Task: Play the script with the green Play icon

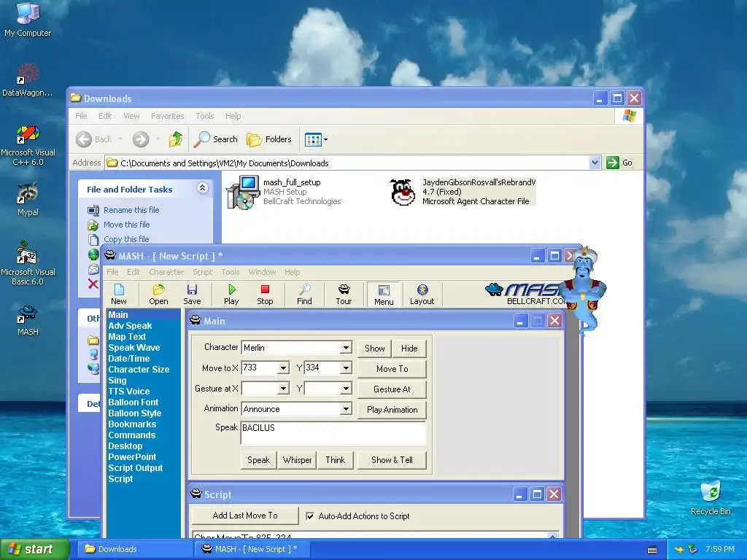Action: tap(231, 294)
